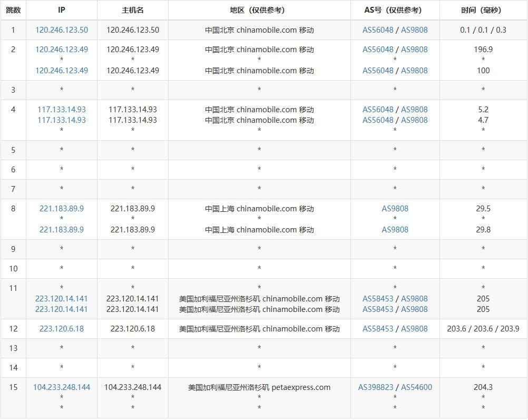The image size is (528, 420).
Task: Open the last 223.120.14.141 IP link in hop 11
Action: (x=62, y=309)
